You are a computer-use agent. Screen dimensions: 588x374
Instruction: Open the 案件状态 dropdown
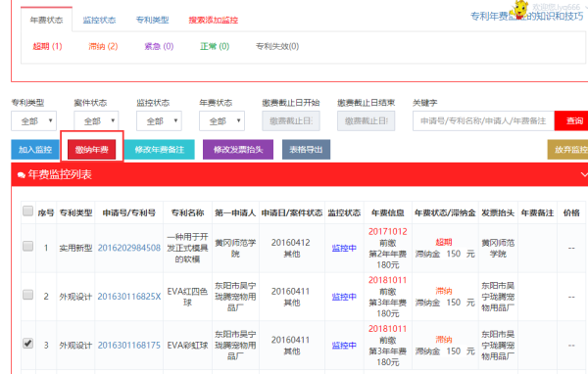pyautogui.click(x=96, y=120)
